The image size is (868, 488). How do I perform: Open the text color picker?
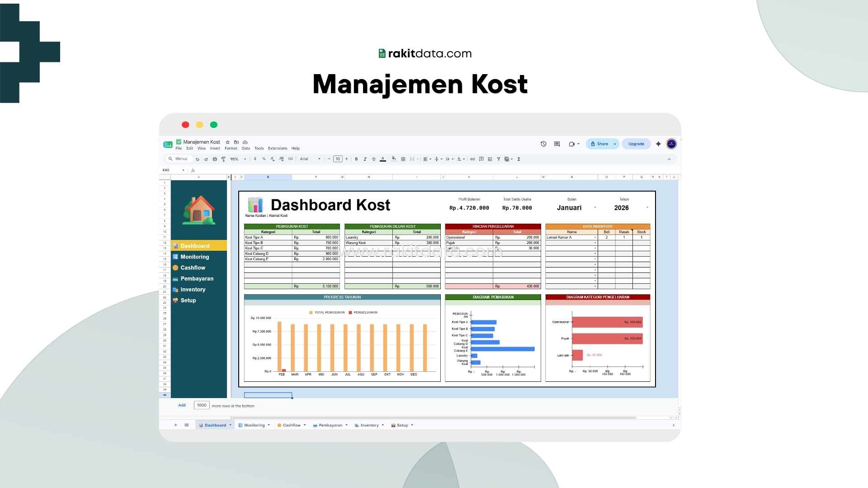coord(383,159)
